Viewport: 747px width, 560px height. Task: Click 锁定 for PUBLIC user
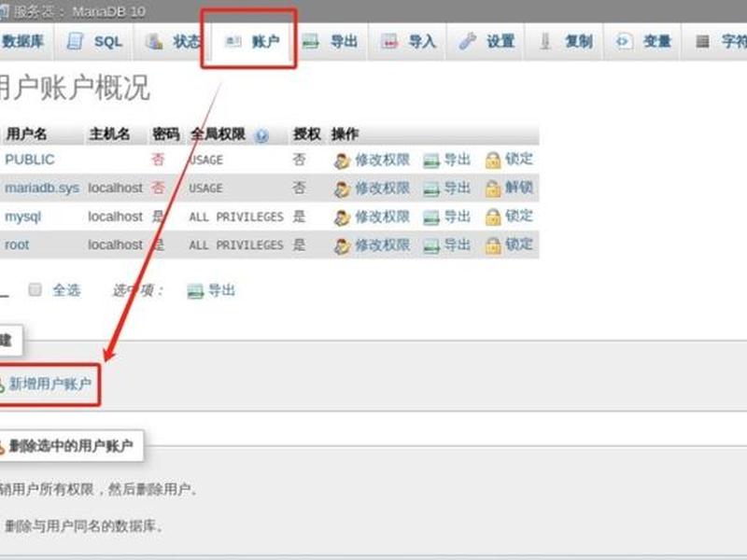tap(519, 159)
